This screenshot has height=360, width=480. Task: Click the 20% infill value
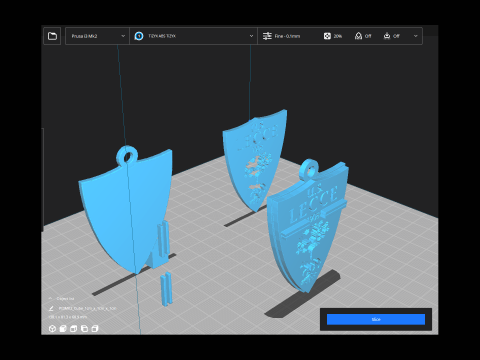(338, 36)
